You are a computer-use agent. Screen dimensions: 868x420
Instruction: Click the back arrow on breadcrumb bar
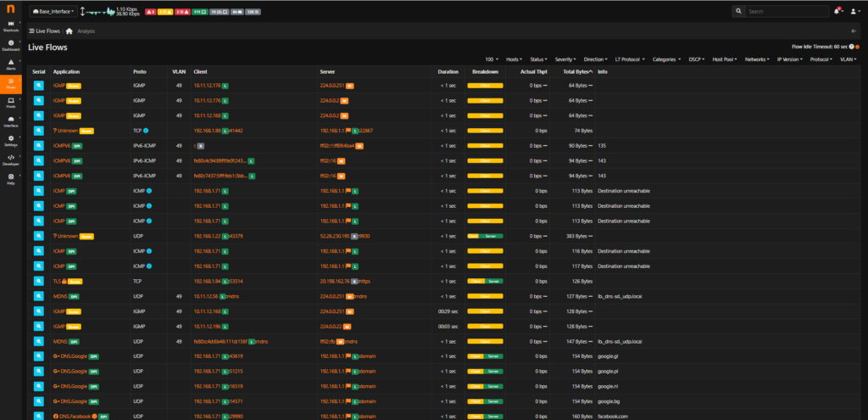pos(854,31)
